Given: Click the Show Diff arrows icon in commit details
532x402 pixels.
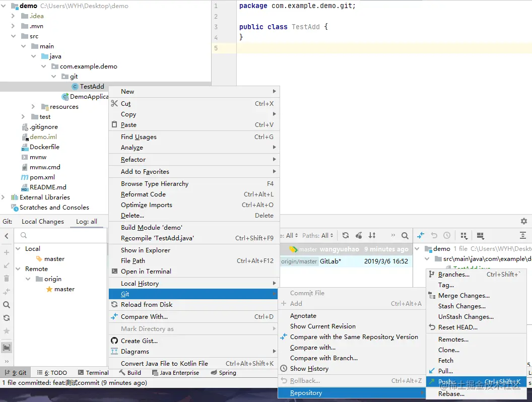Looking at the screenshot, I should (421, 235).
